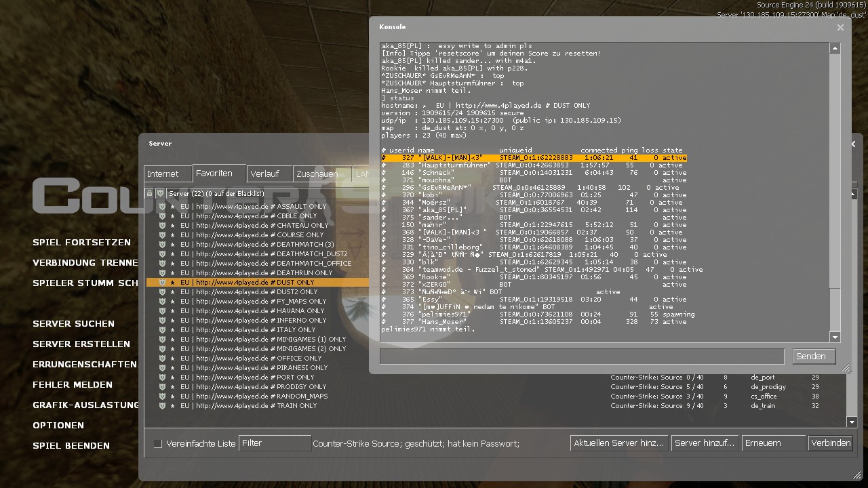This screenshot has width=868, height=488.
Task: Click shield icon of DUST2 ONLY server
Action: [x=162, y=292]
